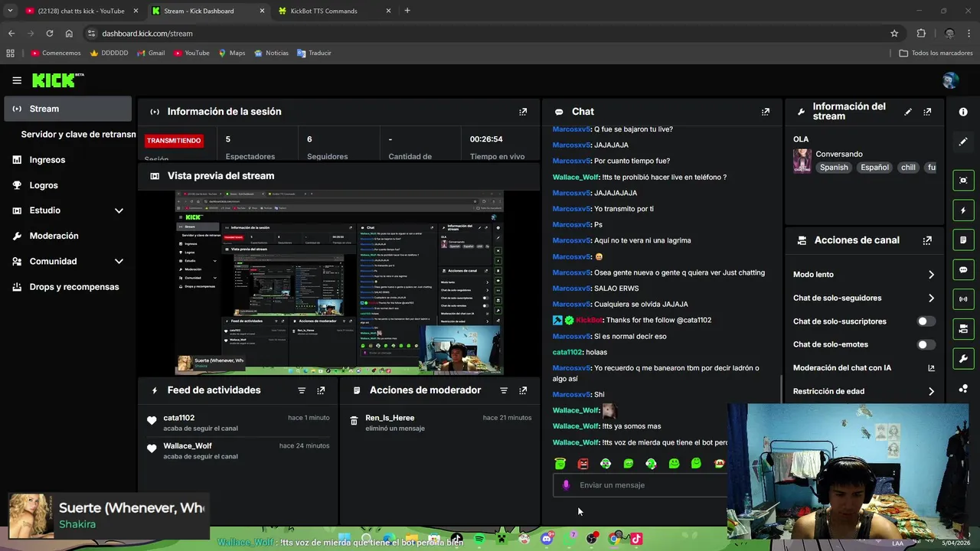Pop out the Acciones de moderador panel
The height and width of the screenshot is (551, 980).
(x=523, y=390)
